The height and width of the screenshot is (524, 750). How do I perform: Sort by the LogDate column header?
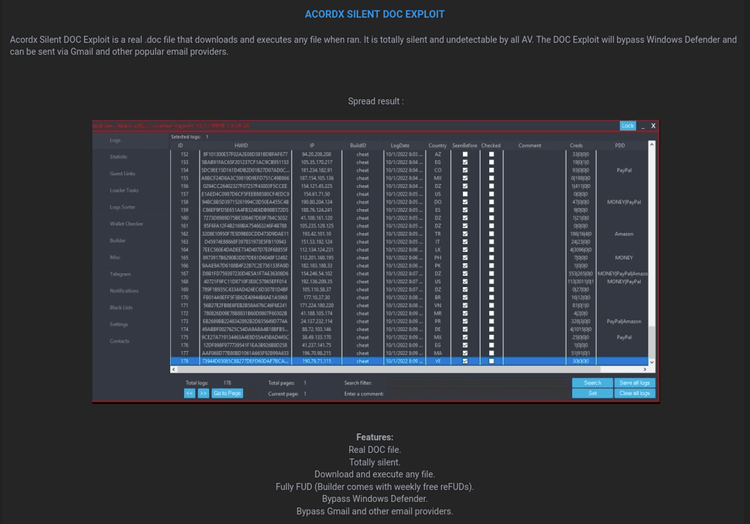coord(400,145)
